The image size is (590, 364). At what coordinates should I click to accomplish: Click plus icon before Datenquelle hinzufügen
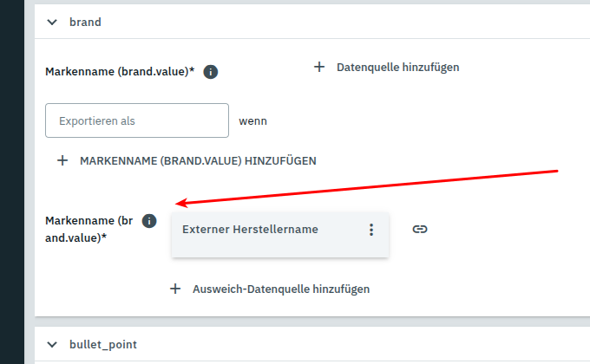click(318, 67)
